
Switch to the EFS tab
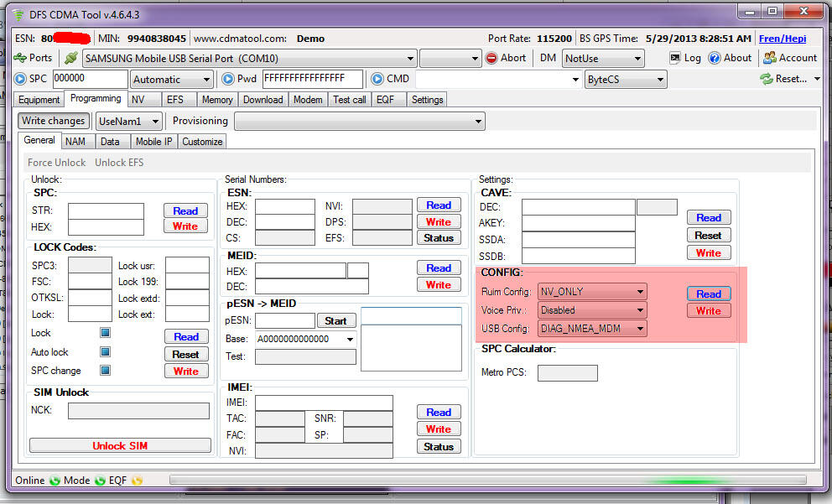(x=174, y=99)
